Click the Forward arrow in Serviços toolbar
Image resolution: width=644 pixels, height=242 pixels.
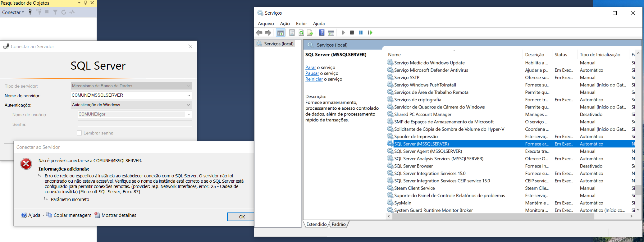click(268, 33)
